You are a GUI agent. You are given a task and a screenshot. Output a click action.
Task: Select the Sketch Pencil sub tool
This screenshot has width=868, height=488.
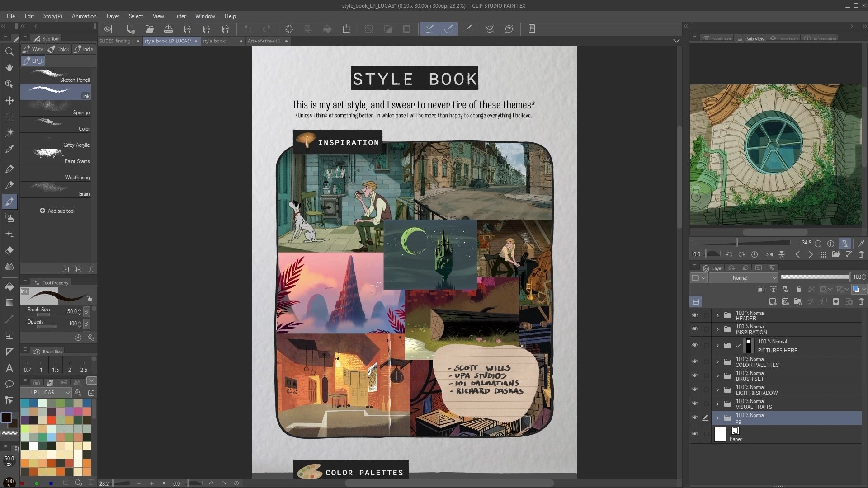click(x=56, y=76)
